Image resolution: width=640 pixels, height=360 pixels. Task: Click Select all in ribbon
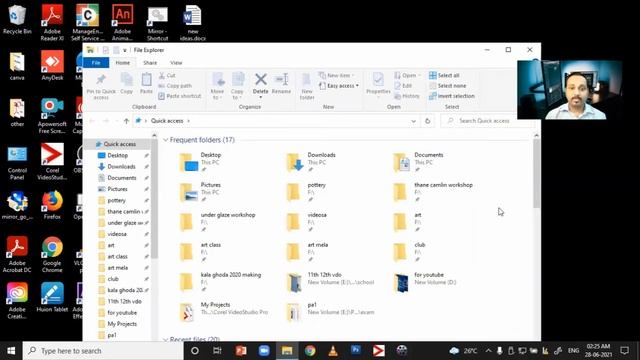[444, 76]
